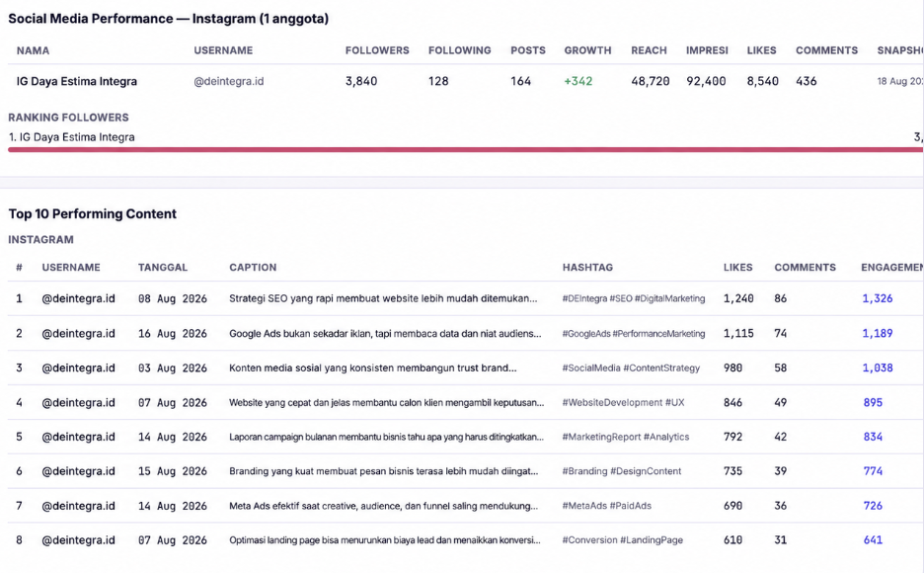Click the #WebsiteDevelopment #UX hashtags

click(x=624, y=403)
